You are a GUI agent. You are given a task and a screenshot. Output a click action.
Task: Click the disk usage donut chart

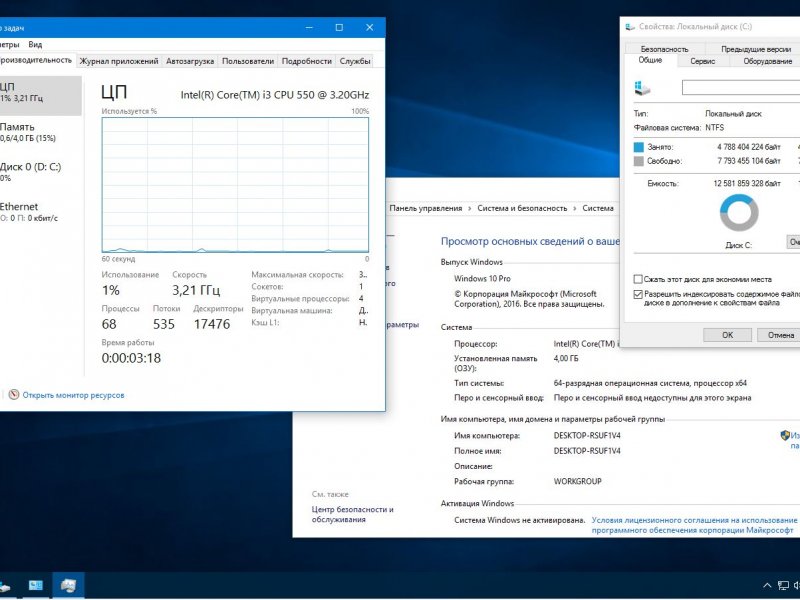coord(739,213)
